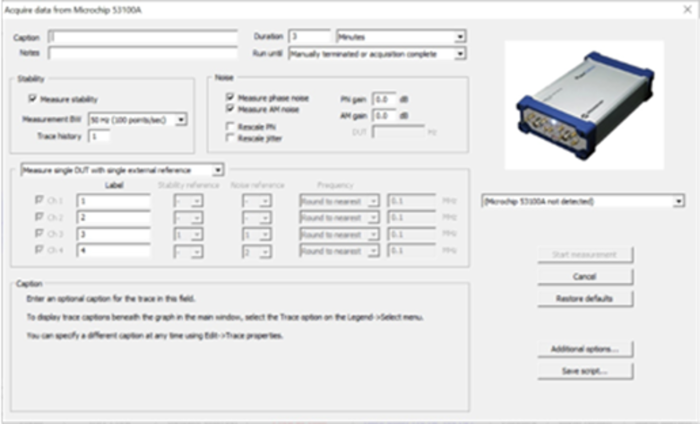The height and width of the screenshot is (424, 700).
Task: Uncheck Measure AM noise option
Action: [231, 108]
